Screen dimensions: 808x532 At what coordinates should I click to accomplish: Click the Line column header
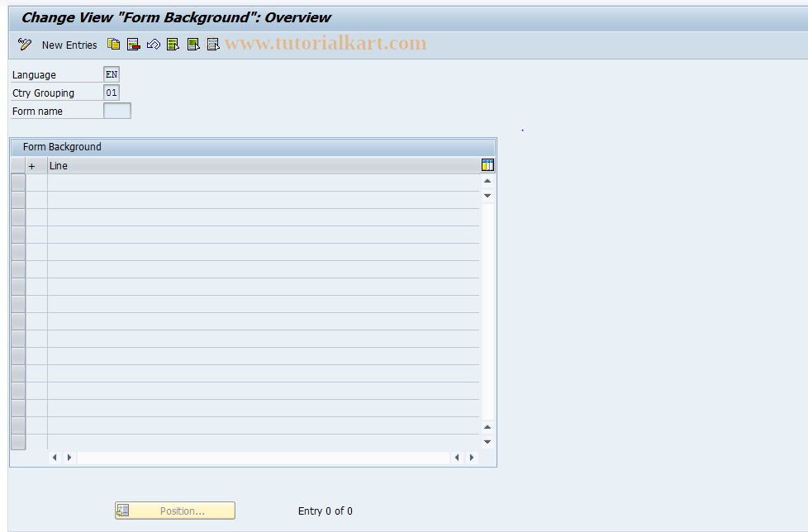pos(264,166)
